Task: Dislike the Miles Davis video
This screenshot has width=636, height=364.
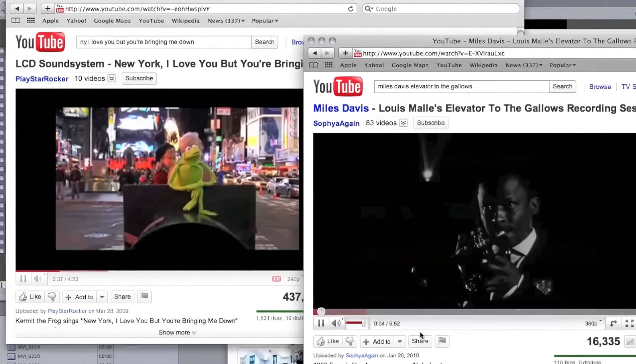Action: tap(350, 341)
